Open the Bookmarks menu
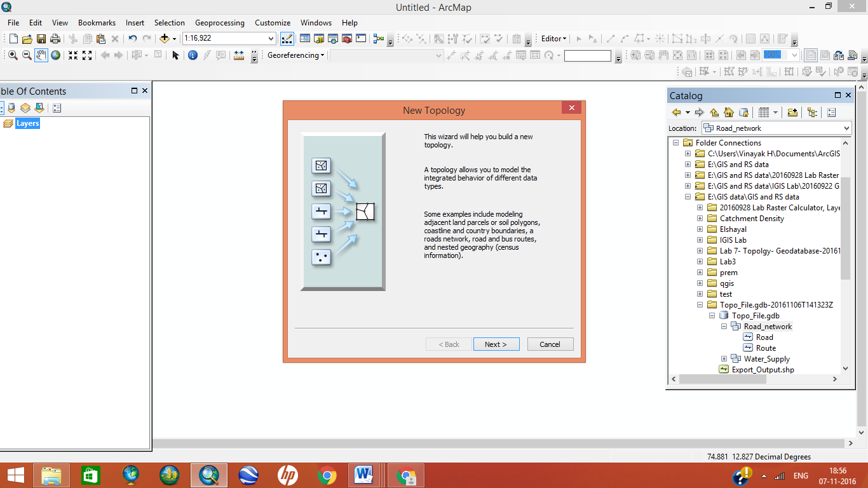Image resolution: width=868 pixels, height=488 pixels. (96, 22)
